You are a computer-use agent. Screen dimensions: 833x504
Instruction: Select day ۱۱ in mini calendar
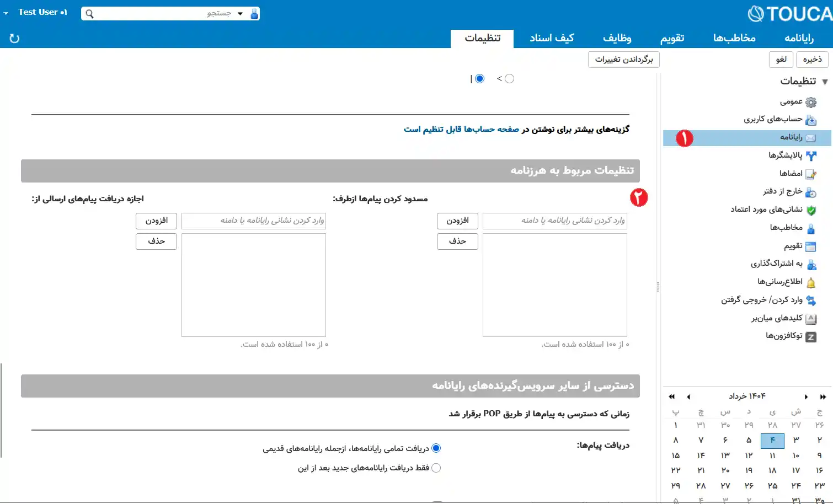[772, 455]
